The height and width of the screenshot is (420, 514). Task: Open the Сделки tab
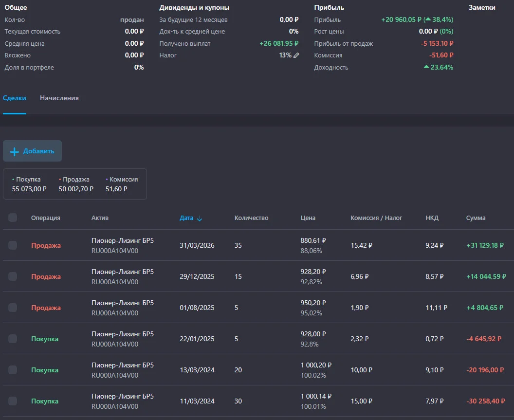tap(15, 98)
